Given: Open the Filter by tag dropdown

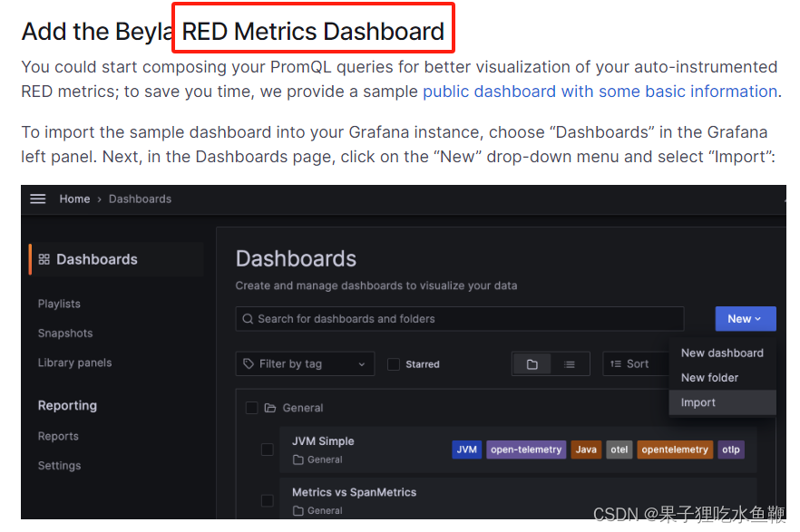Looking at the screenshot, I should point(305,363).
